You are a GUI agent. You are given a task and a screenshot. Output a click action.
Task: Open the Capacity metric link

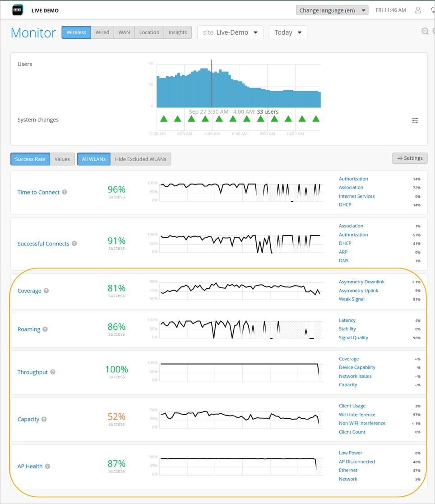coord(28,420)
